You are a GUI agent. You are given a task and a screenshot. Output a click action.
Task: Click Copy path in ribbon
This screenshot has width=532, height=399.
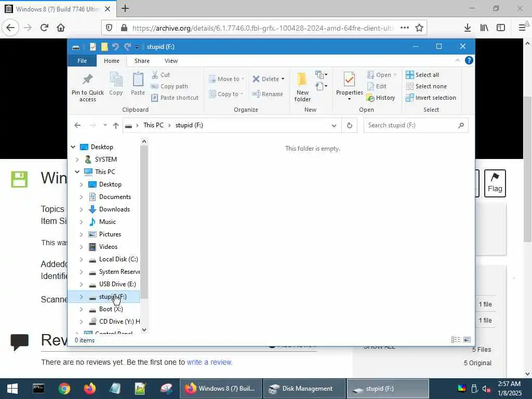[169, 86]
